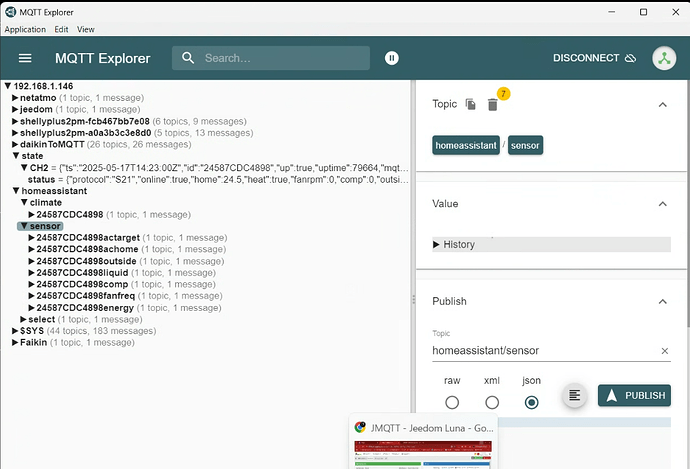Collapse the climate topic
690x469 pixels.
coord(24,202)
